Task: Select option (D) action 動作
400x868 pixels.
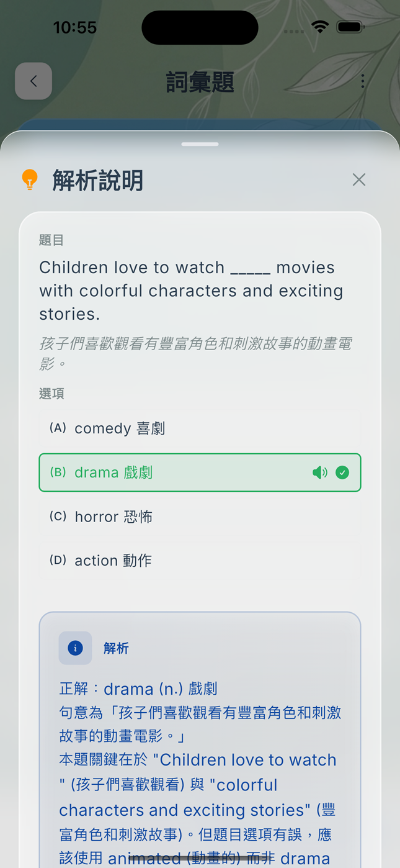Action: coord(200,561)
